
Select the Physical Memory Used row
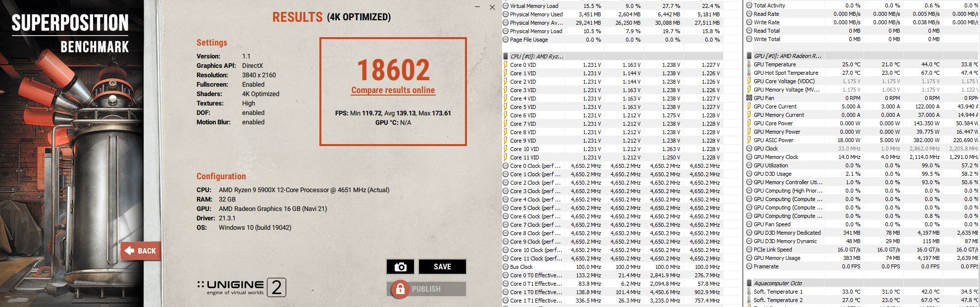[613, 14]
